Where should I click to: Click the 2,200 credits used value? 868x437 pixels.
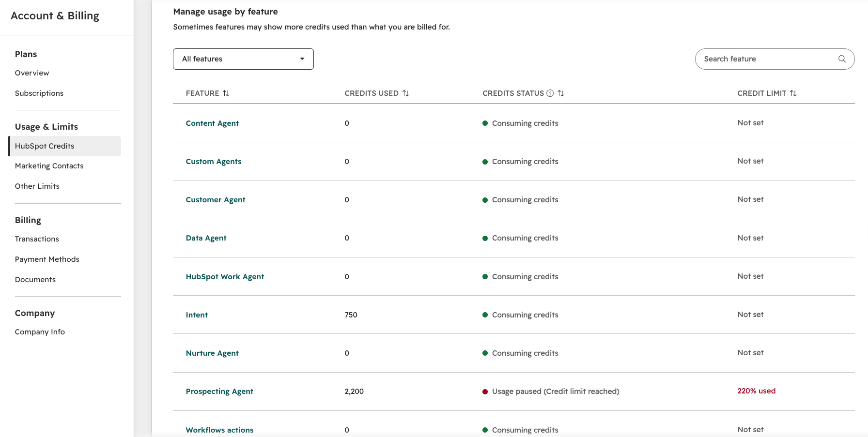pos(354,392)
